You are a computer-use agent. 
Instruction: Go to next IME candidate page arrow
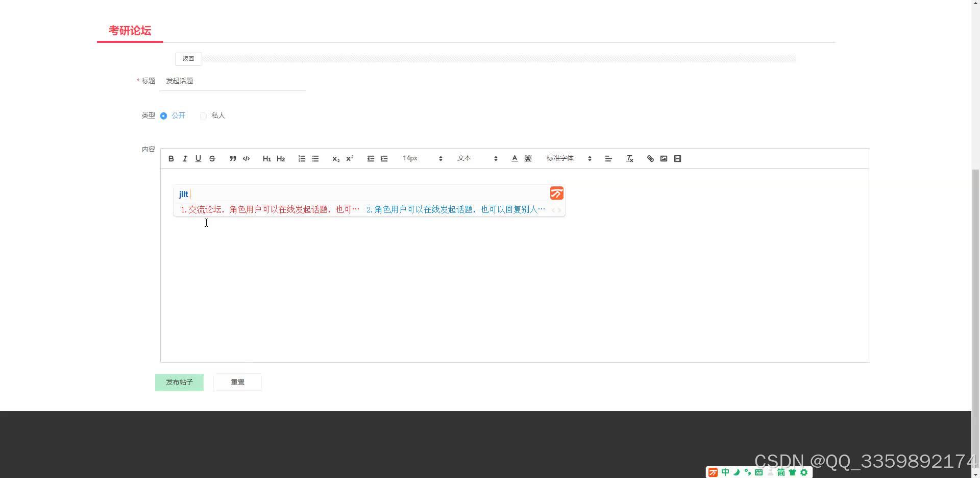click(559, 210)
